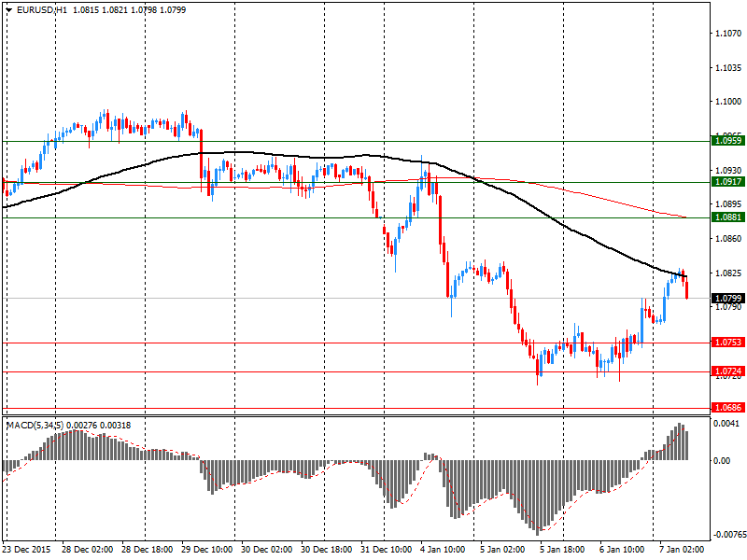Click the EURUSD,H1 chart title text

point(42,9)
